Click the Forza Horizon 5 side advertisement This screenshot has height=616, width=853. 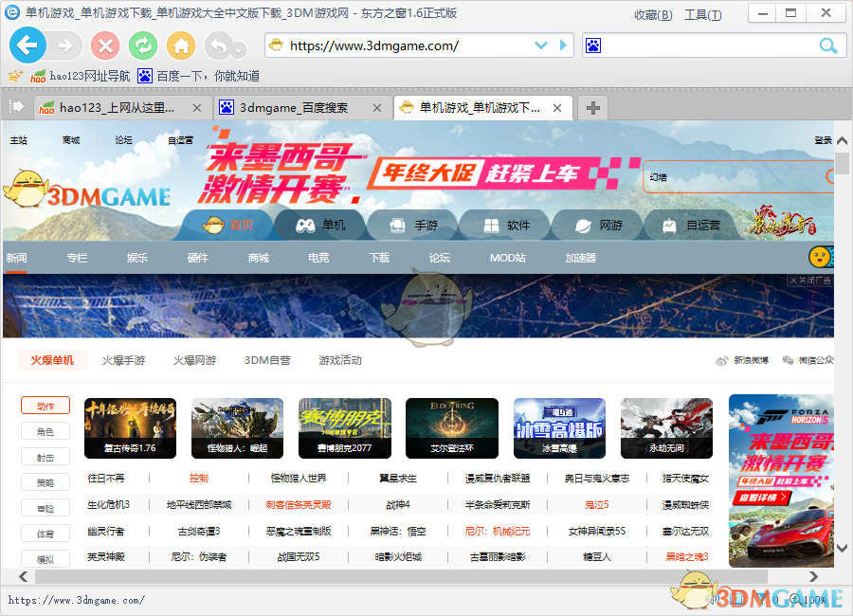click(781, 481)
